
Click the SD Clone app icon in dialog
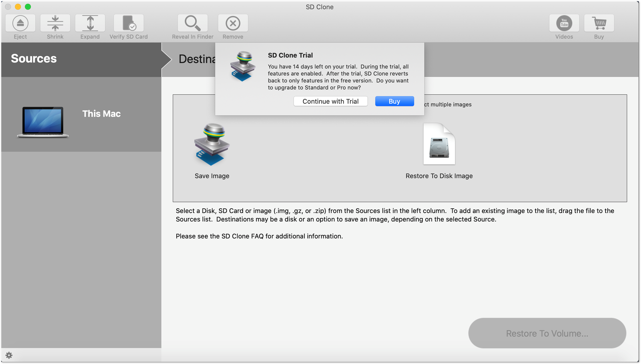pos(243,66)
